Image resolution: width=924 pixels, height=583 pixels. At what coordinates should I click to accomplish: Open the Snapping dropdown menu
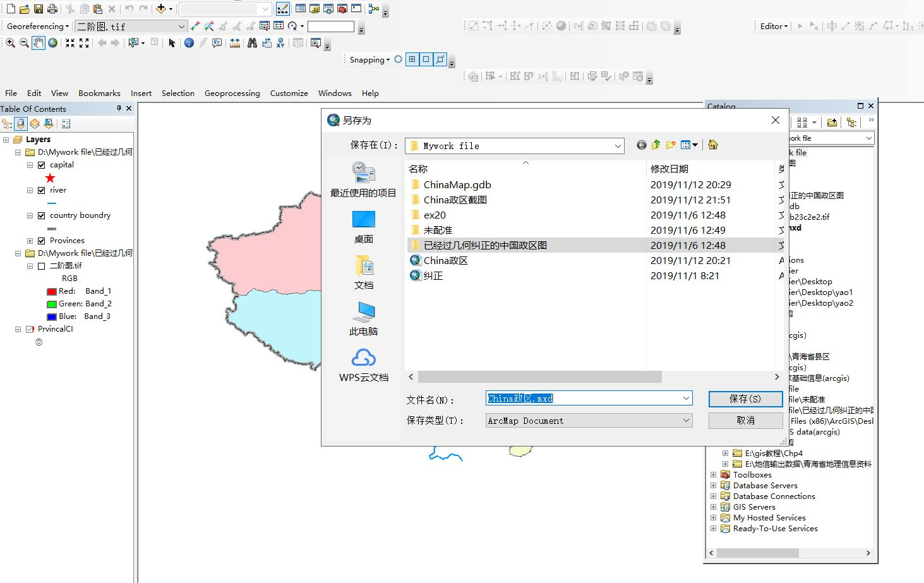(x=369, y=59)
